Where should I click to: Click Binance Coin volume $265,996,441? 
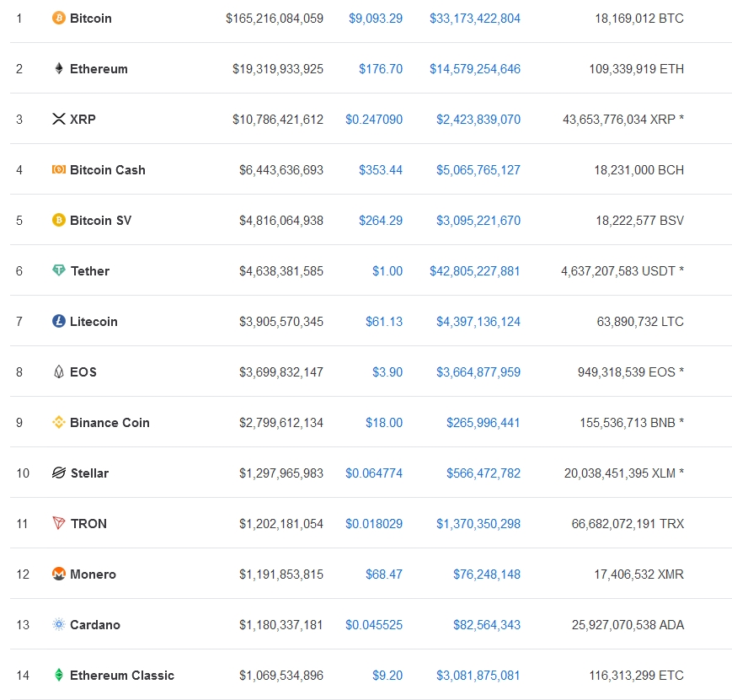click(x=484, y=422)
